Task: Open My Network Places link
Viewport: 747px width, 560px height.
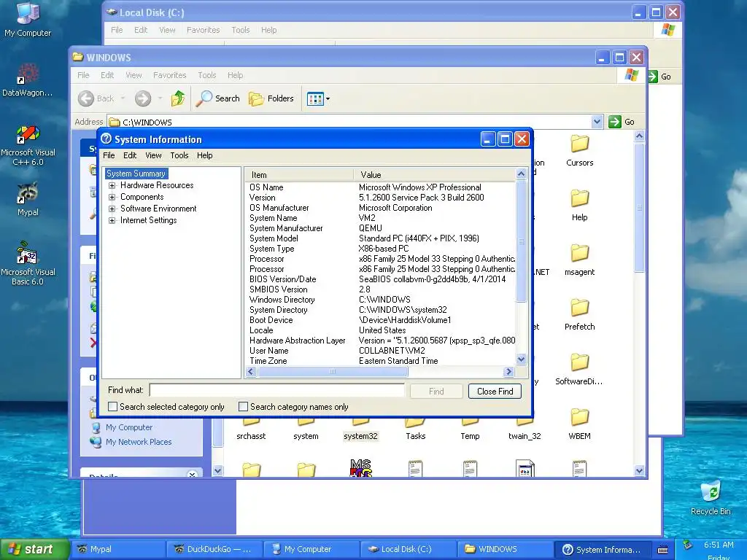Action: [x=139, y=442]
